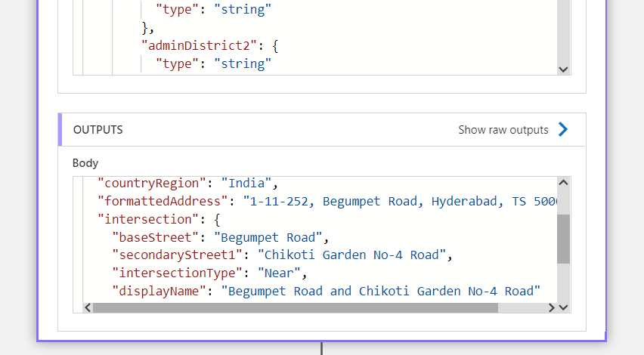Click the right arrow of Body horizontal scrollbar
Screen dimensions: 644x355
click(x=550, y=307)
